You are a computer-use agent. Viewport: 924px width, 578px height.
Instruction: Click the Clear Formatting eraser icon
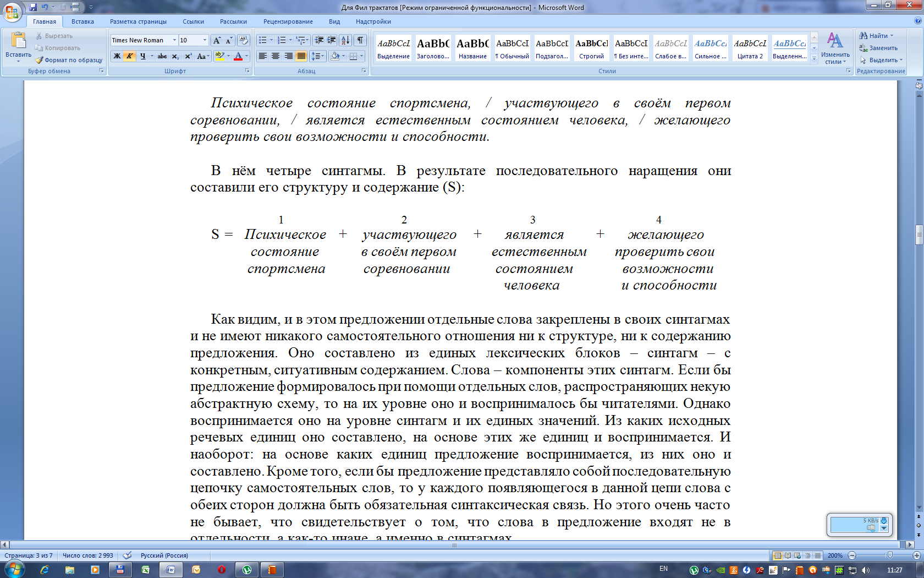[244, 40]
